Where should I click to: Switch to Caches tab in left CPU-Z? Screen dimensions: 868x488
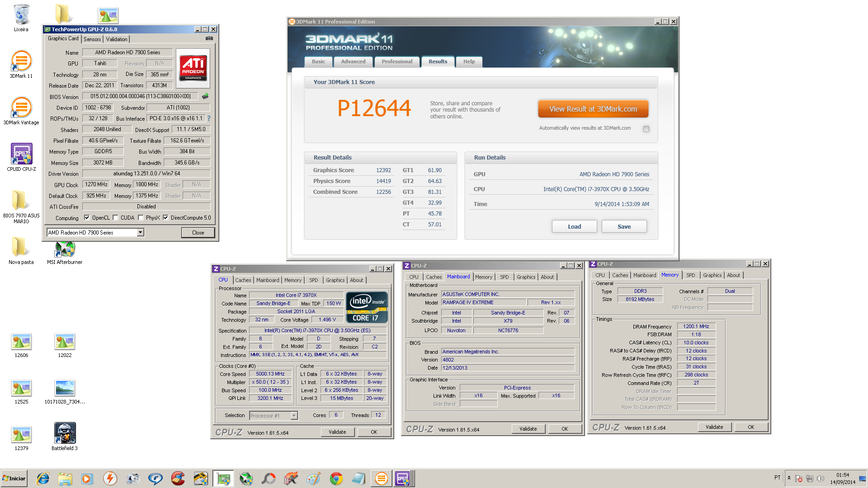[243, 280]
